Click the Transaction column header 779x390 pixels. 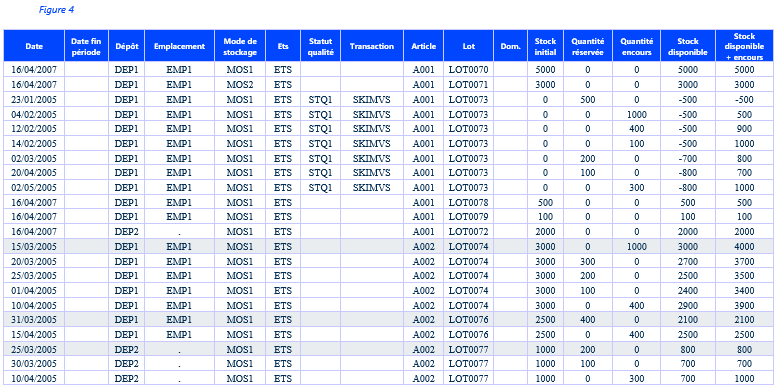tap(372, 46)
